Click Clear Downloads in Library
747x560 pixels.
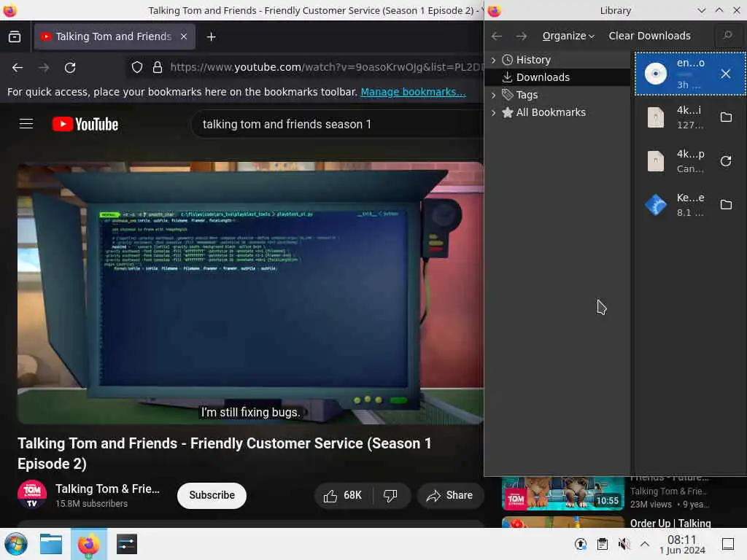click(650, 36)
